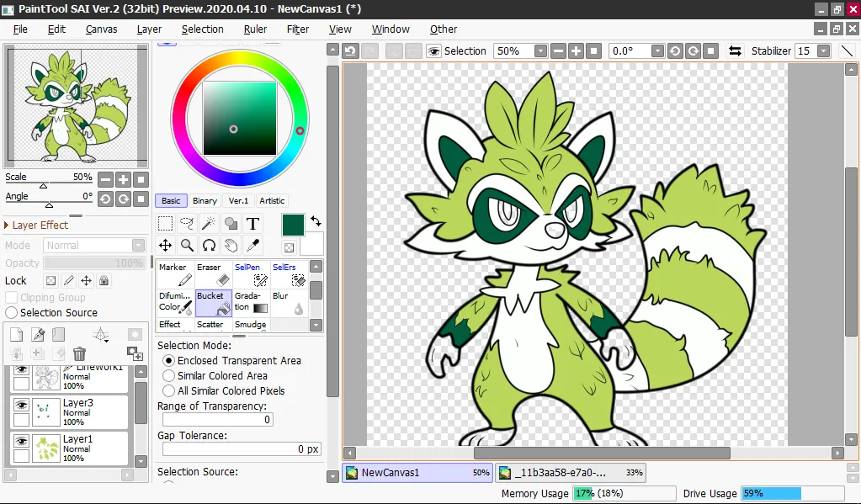
Task: Click the undo arrow in canvas toolbar
Action: [x=350, y=51]
